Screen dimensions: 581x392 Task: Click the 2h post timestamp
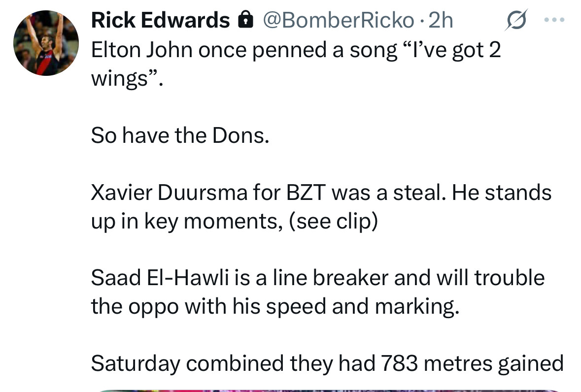pyautogui.click(x=441, y=20)
